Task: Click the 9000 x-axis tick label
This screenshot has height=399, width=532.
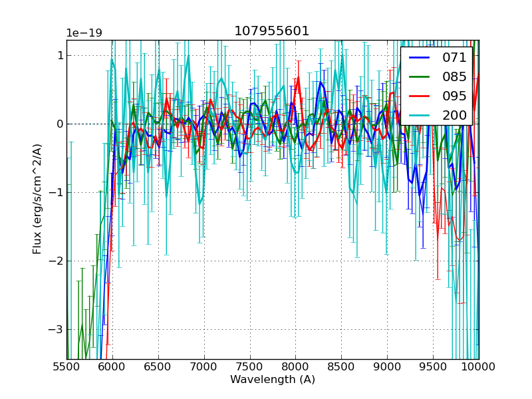Action: point(387,367)
